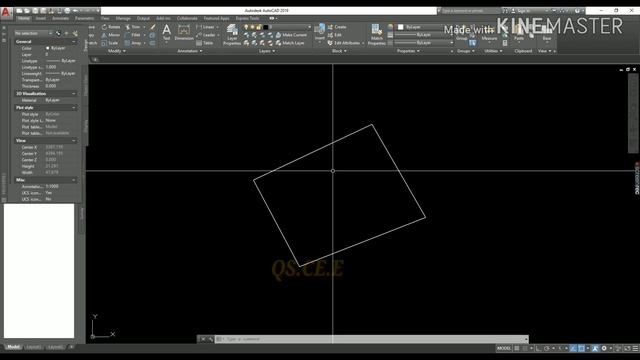Click the Insert block icon
The width and height of the screenshot is (640, 360).
(x=320, y=32)
